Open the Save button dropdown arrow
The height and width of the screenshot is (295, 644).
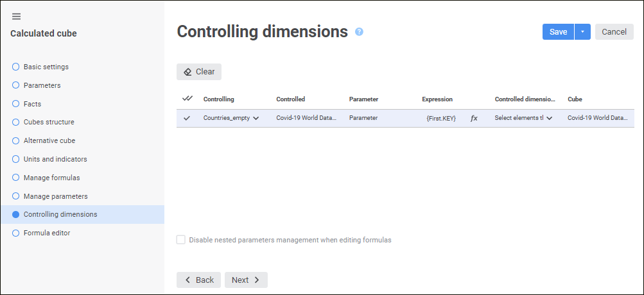click(x=582, y=32)
